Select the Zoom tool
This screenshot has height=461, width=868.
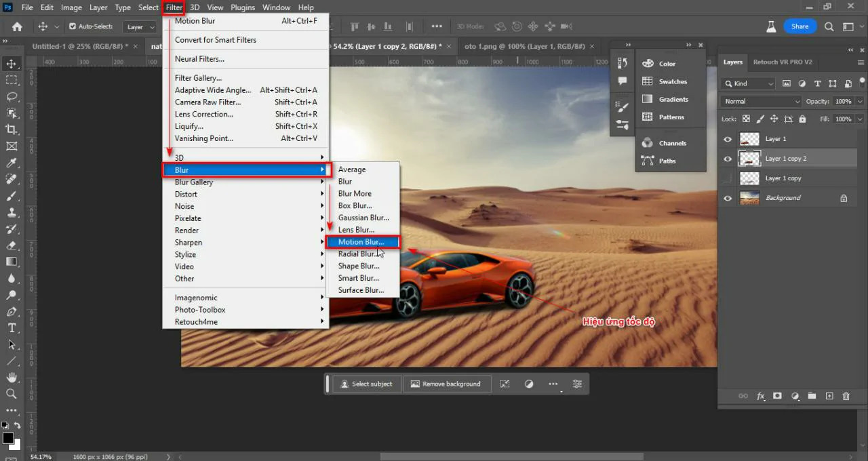click(x=11, y=393)
